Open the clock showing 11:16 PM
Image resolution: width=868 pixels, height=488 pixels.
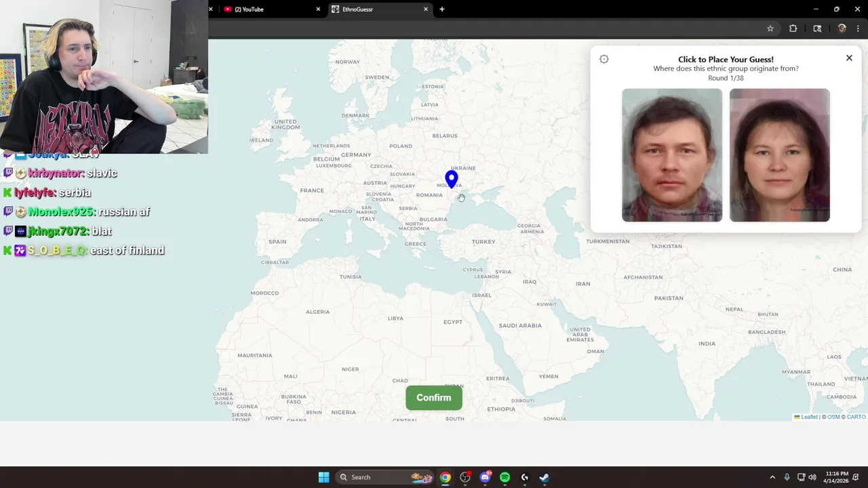pyautogui.click(x=837, y=477)
